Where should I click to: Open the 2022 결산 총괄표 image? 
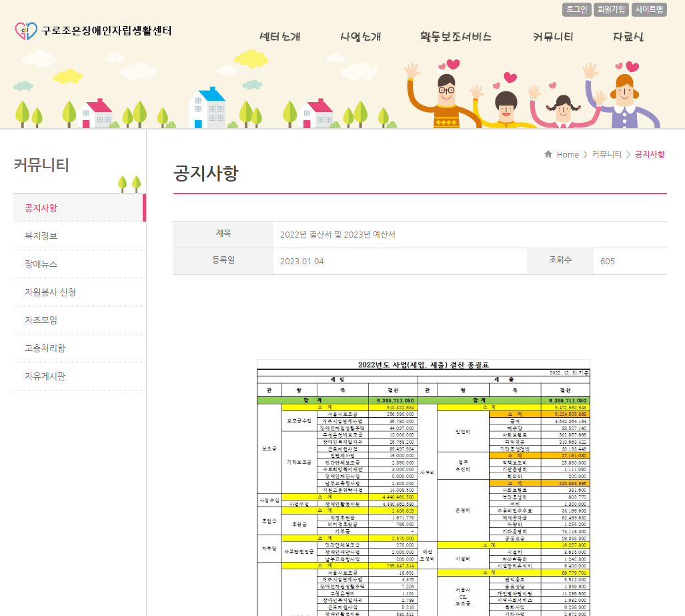click(x=424, y=487)
